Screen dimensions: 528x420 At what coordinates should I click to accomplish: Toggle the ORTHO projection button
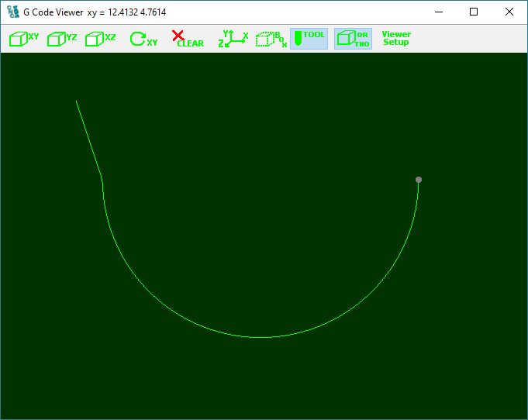tap(353, 39)
